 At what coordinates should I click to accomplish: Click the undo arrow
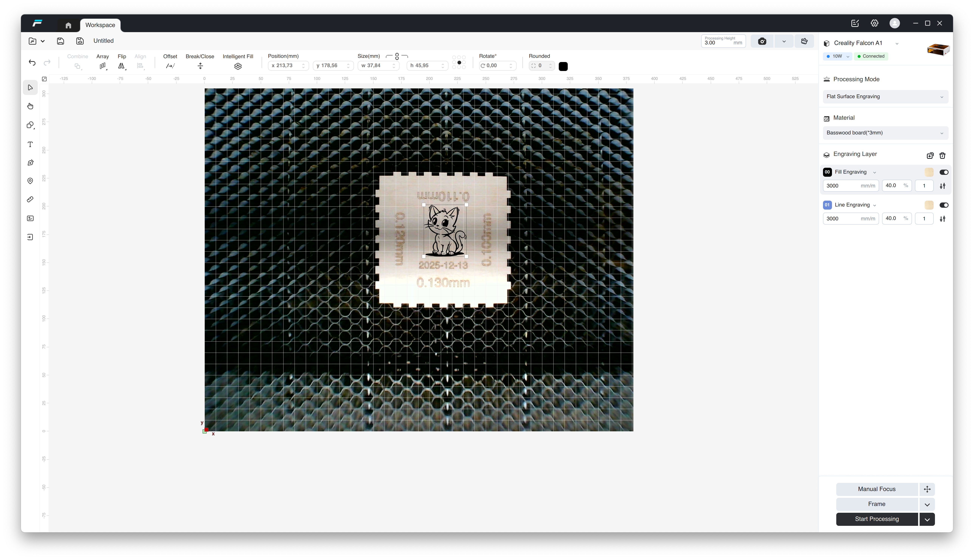coord(32,63)
